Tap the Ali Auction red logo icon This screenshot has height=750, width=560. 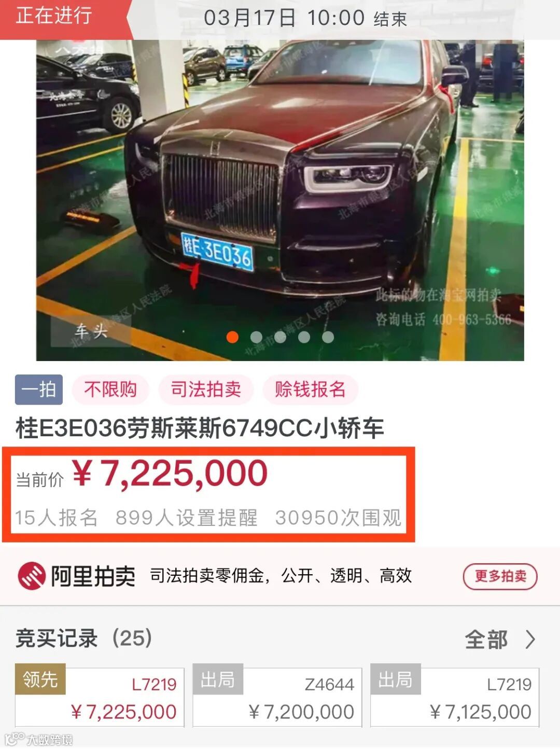coord(32,576)
